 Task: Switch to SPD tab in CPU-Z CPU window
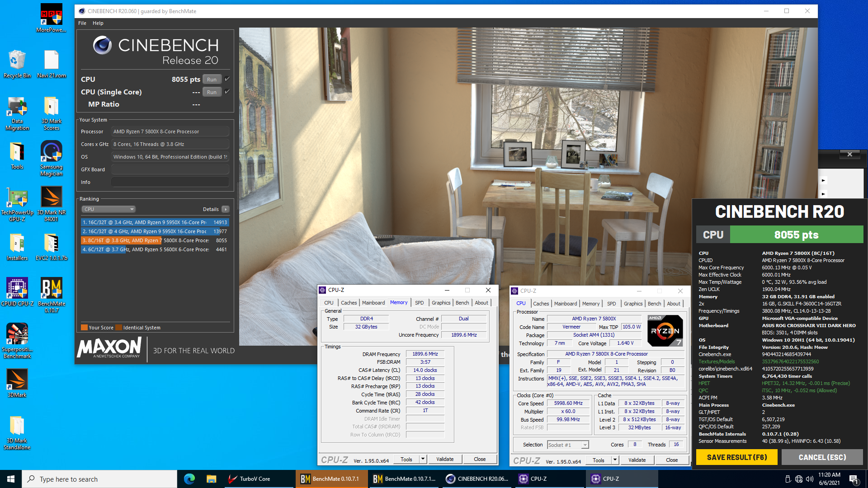click(x=611, y=304)
